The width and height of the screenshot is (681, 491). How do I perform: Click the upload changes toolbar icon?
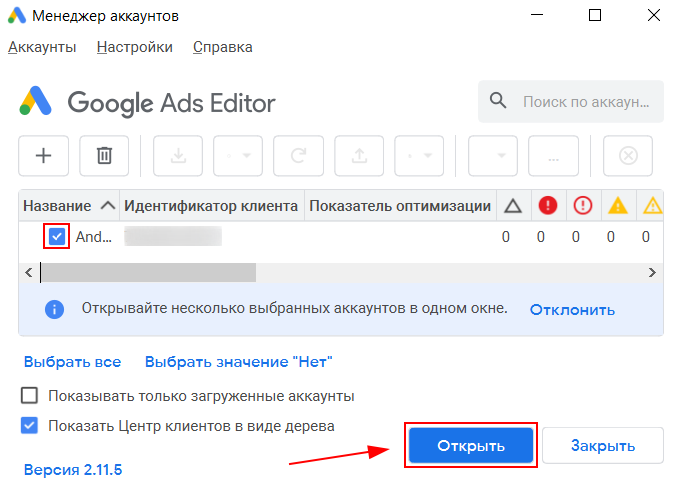(x=359, y=155)
